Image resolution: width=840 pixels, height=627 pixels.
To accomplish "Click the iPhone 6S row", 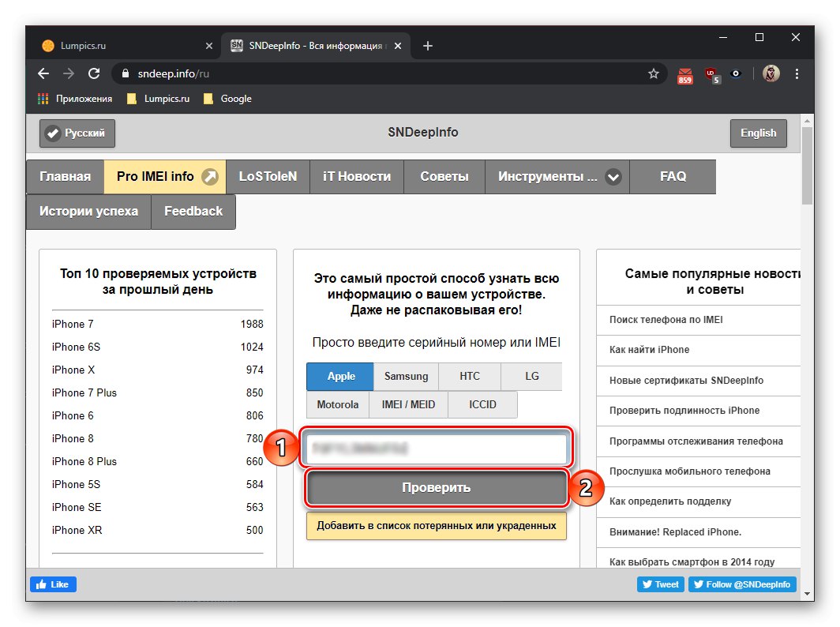I will coord(158,347).
